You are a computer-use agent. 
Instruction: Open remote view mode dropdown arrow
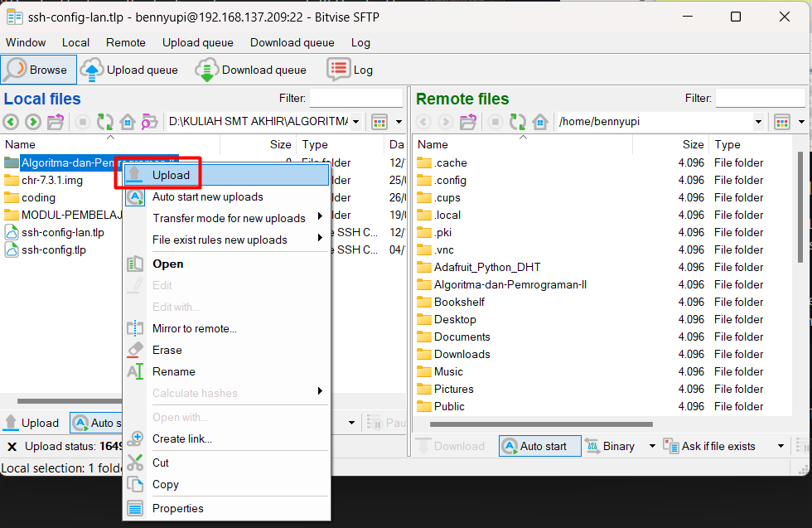(x=802, y=123)
